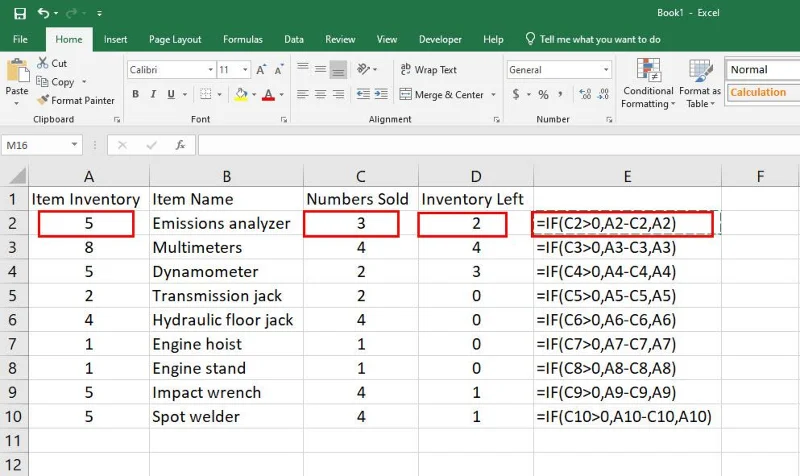Click the Accounting dollar format icon
Viewport: 800px width, 476px height.
click(x=516, y=94)
